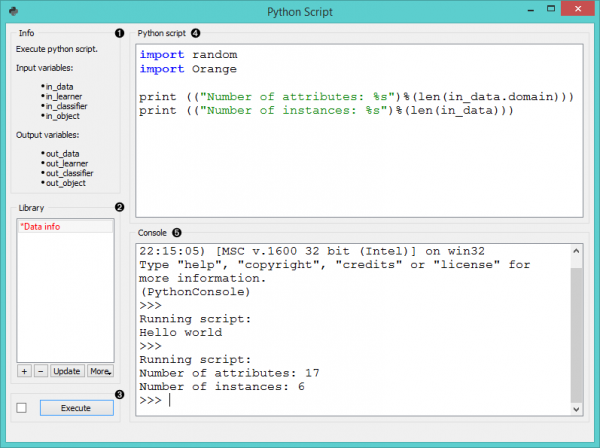
Task: Select the Data info script in Library
Action: click(40, 227)
